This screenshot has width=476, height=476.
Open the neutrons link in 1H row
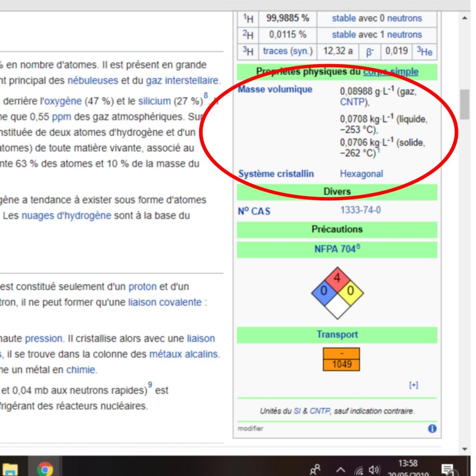click(404, 18)
